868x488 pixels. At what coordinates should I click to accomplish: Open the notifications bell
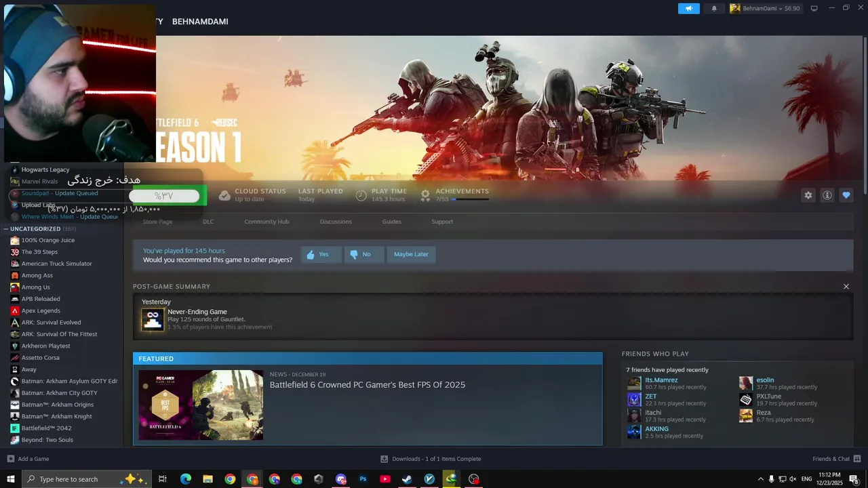[714, 9]
